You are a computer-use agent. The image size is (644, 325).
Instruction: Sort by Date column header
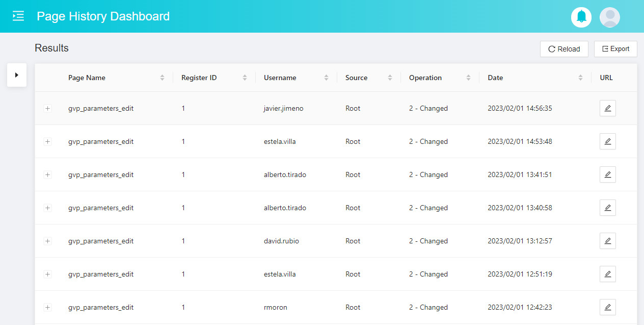pyautogui.click(x=495, y=78)
